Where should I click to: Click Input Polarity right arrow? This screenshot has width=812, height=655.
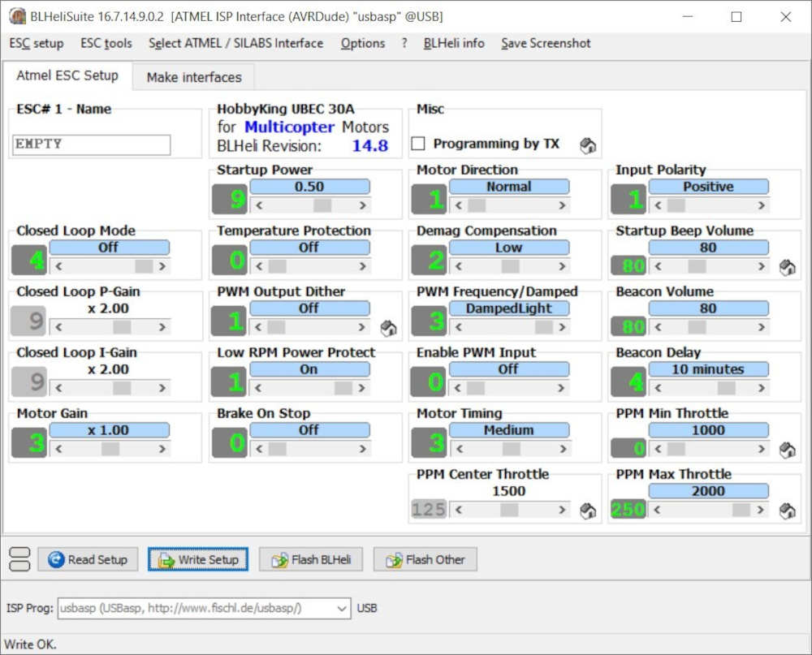(x=762, y=205)
